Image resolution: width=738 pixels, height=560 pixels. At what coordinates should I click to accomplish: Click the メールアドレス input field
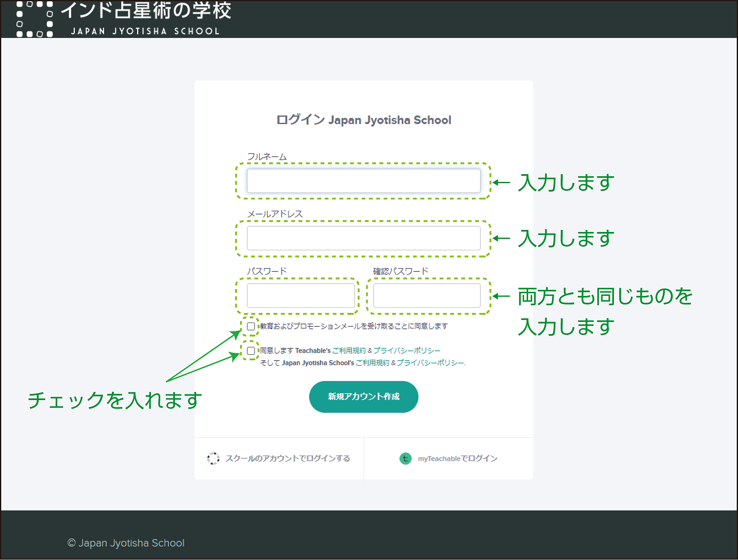(364, 238)
